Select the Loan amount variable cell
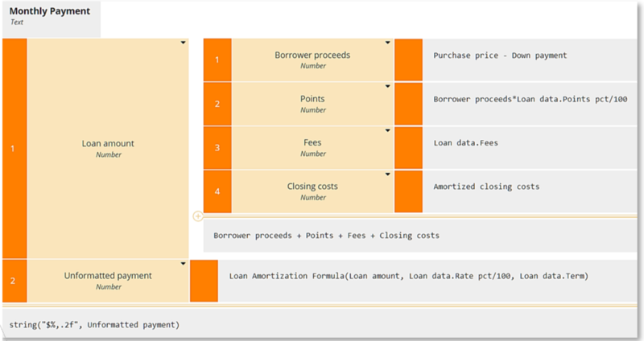 108,148
